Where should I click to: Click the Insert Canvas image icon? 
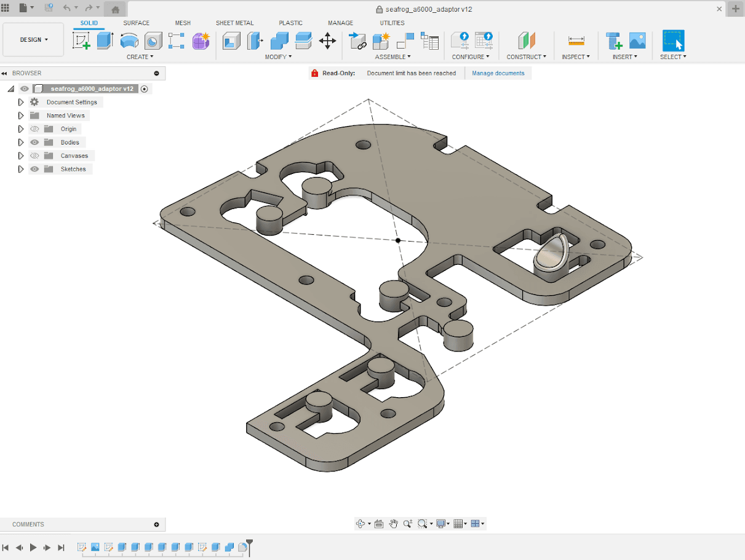pyautogui.click(x=637, y=41)
